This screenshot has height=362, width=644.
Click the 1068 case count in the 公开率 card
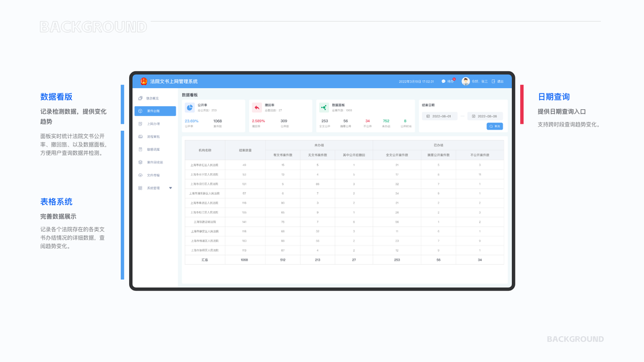coord(218,121)
